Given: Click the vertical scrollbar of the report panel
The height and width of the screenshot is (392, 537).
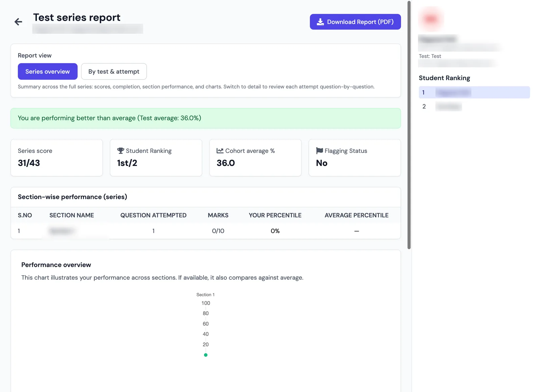Looking at the screenshot, I should 409,125.
